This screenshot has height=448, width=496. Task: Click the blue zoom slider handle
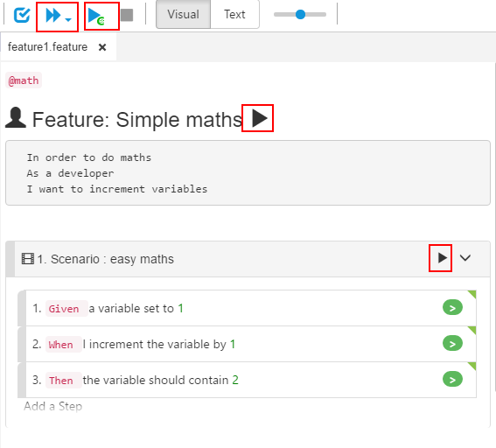coord(300,14)
